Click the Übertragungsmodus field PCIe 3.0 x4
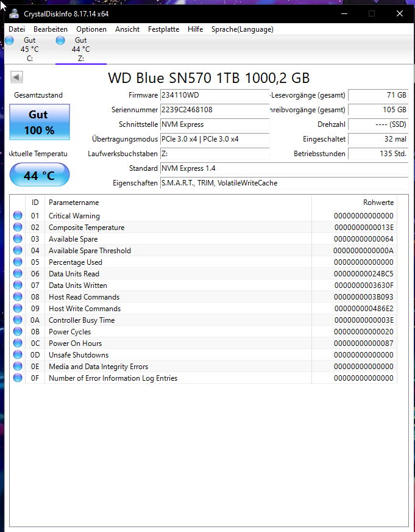Screen dimensions: 415x532 click(x=215, y=138)
